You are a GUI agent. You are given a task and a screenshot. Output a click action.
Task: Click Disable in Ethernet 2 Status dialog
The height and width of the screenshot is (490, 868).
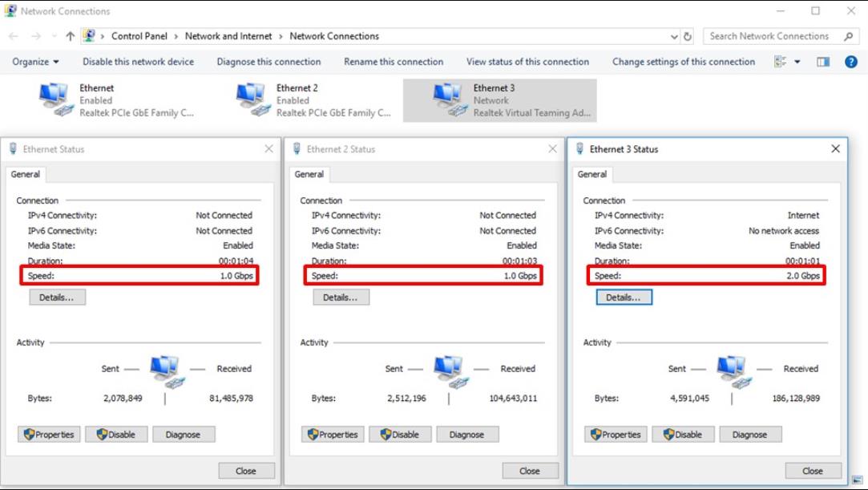click(400, 435)
